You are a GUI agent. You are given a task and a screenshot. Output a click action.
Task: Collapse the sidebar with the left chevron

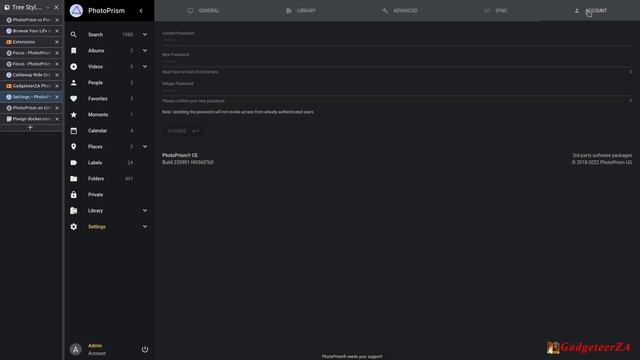tap(141, 11)
